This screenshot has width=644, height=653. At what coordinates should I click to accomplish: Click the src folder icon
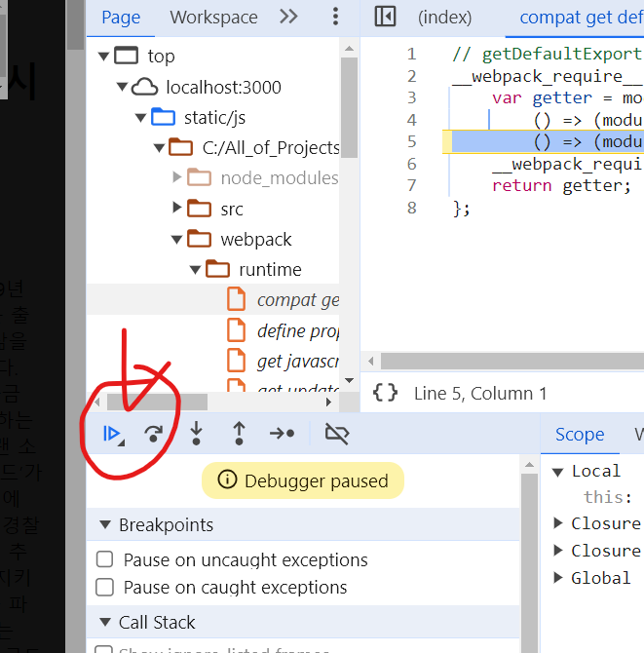199,208
